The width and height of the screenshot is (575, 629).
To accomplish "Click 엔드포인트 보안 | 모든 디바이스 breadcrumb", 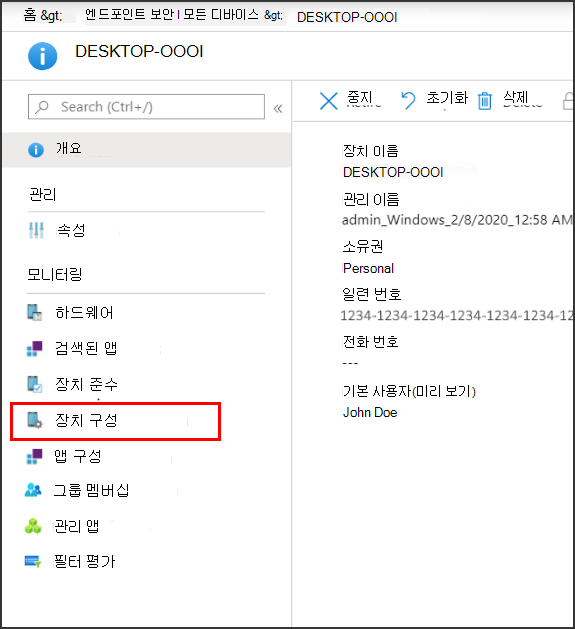I will (x=172, y=15).
